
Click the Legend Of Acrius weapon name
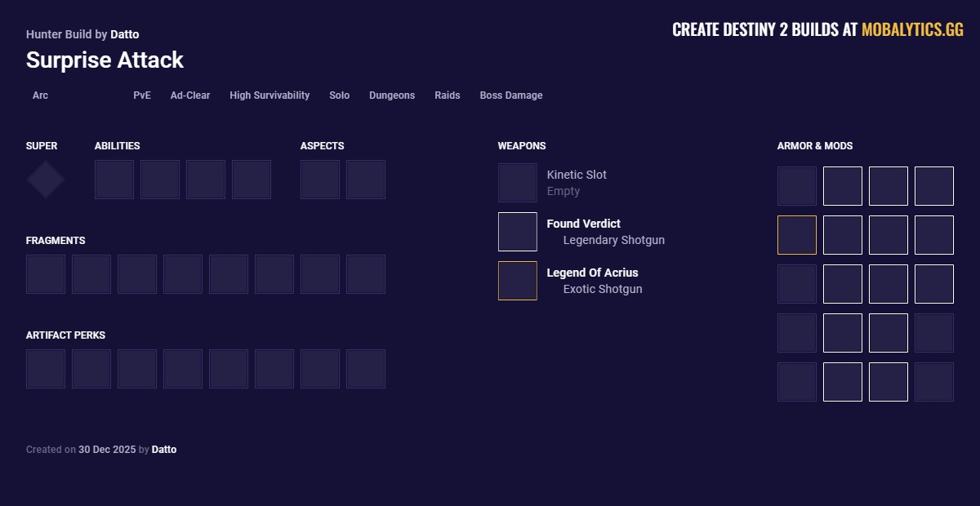click(x=592, y=273)
